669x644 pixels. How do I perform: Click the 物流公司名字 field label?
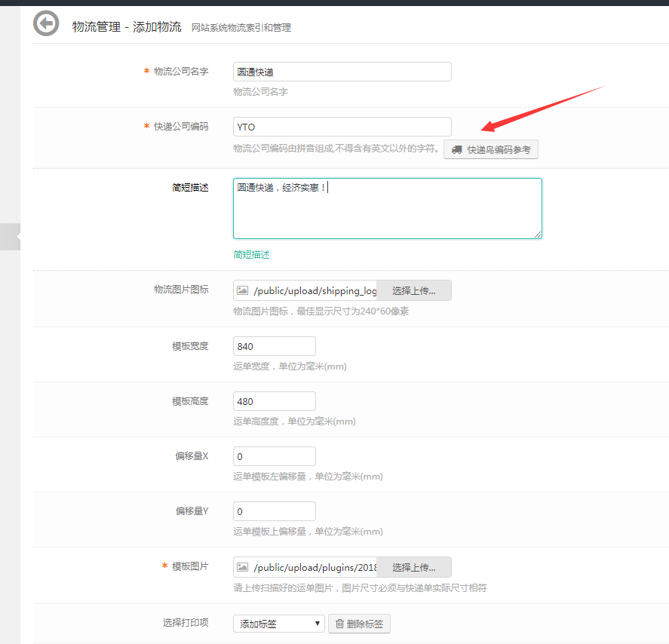click(x=181, y=72)
